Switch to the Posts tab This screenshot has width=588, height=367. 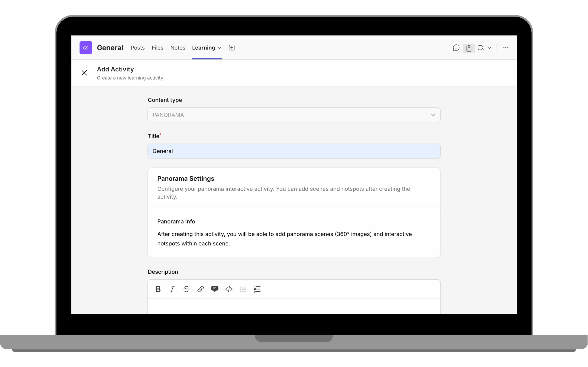tap(138, 47)
